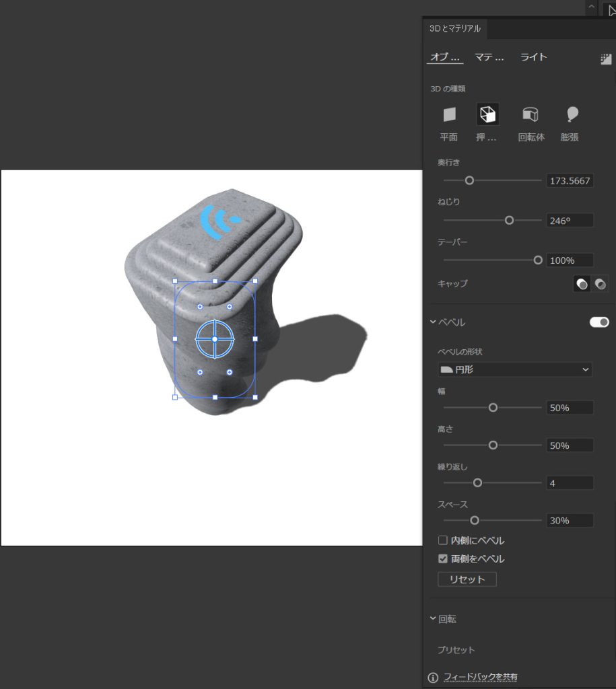Screen dimensions: 616x689
Task: Toggle the ベベル switch off
Action: (599, 322)
